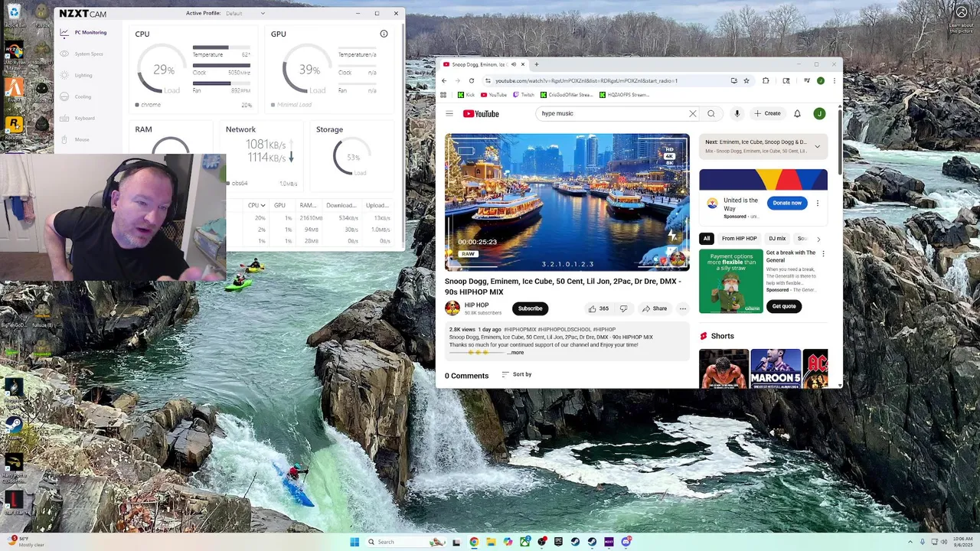Viewport: 980px width, 551px height.
Task: Dislike the hip hop mix video
Action: [623, 308]
